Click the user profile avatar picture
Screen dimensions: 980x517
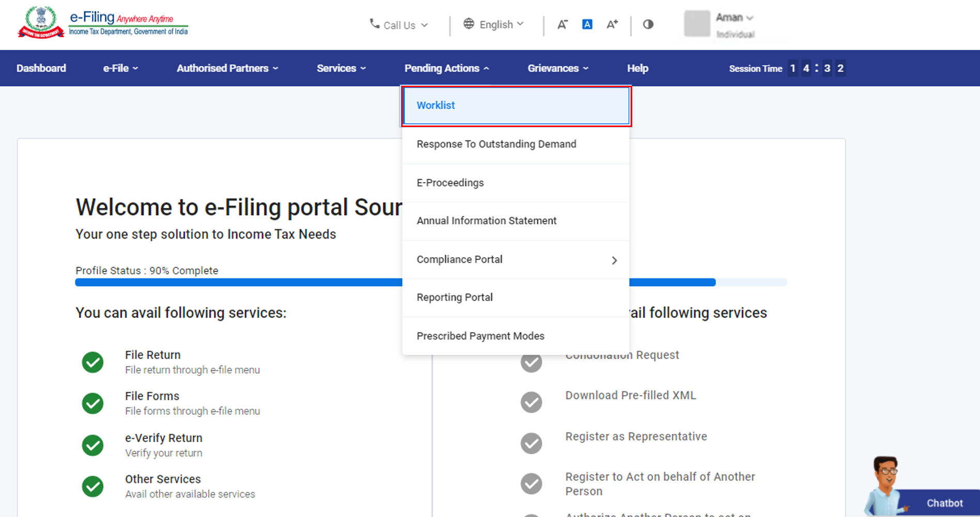(697, 24)
